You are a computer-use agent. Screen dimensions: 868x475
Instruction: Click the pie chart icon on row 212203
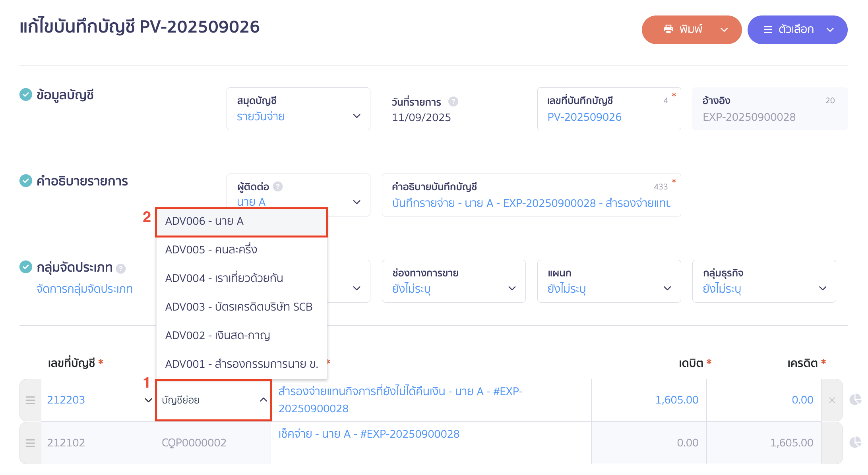click(855, 400)
